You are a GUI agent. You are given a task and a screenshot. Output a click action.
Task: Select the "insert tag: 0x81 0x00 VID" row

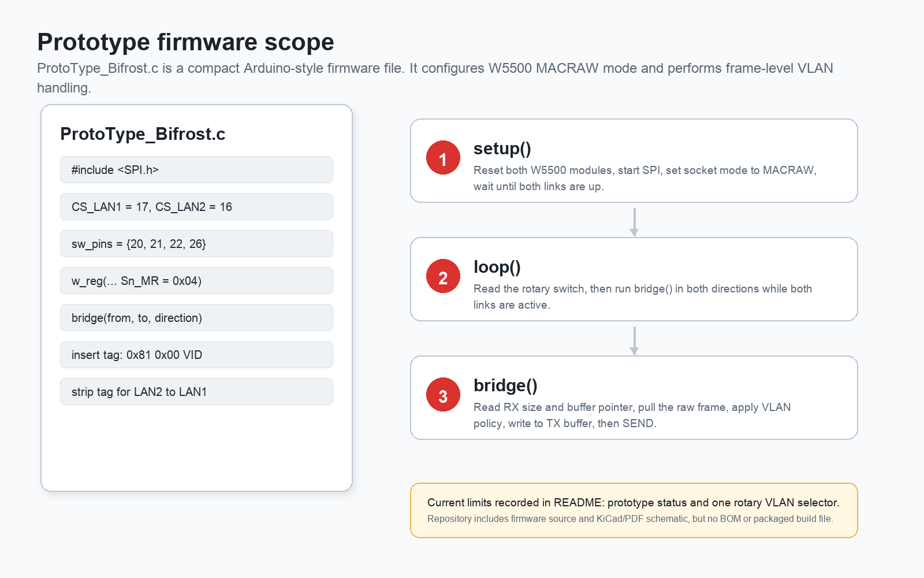(x=196, y=355)
